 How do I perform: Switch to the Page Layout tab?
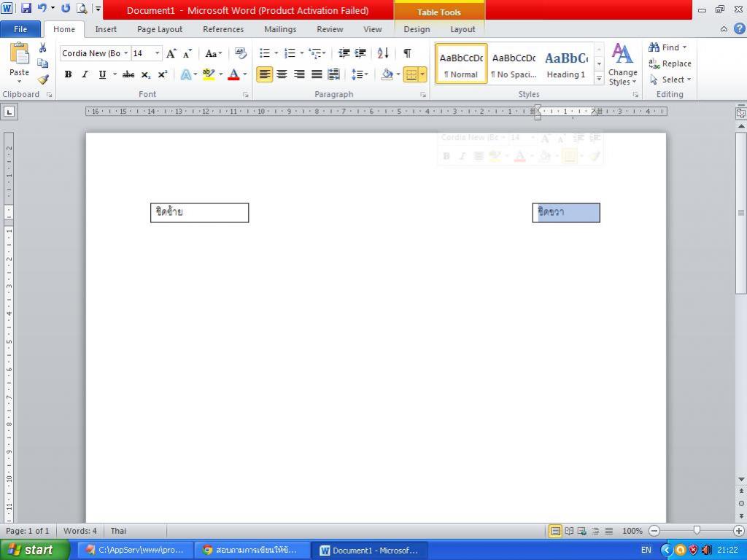[160, 29]
